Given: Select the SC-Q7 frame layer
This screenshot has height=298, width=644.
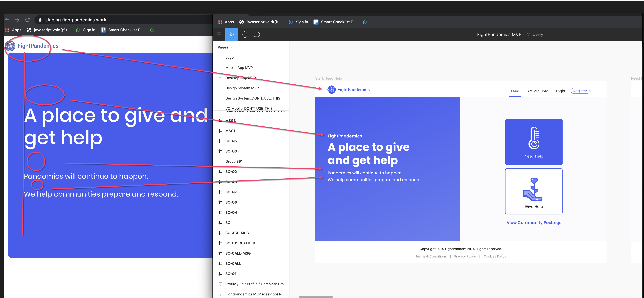Looking at the screenshot, I should coord(231,192).
